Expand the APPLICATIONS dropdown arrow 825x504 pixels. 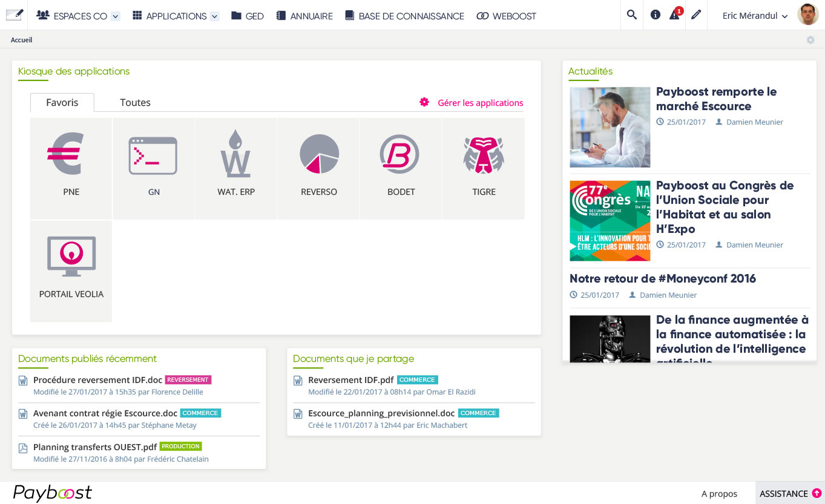point(214,16)
